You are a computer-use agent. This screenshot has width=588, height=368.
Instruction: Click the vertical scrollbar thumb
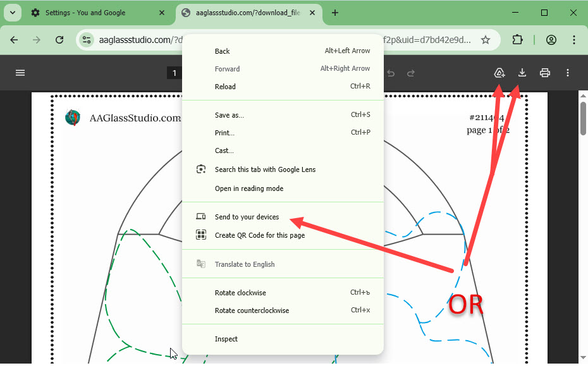(583, 117)
